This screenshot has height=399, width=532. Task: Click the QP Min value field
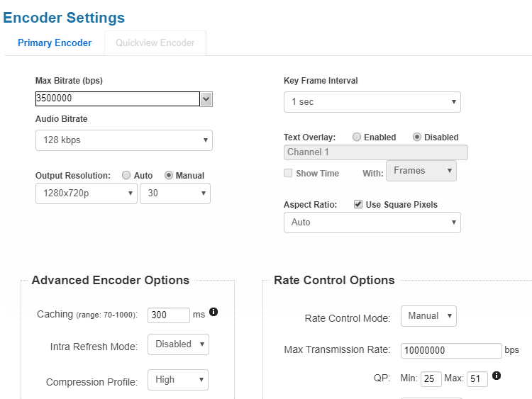point(431,379)
